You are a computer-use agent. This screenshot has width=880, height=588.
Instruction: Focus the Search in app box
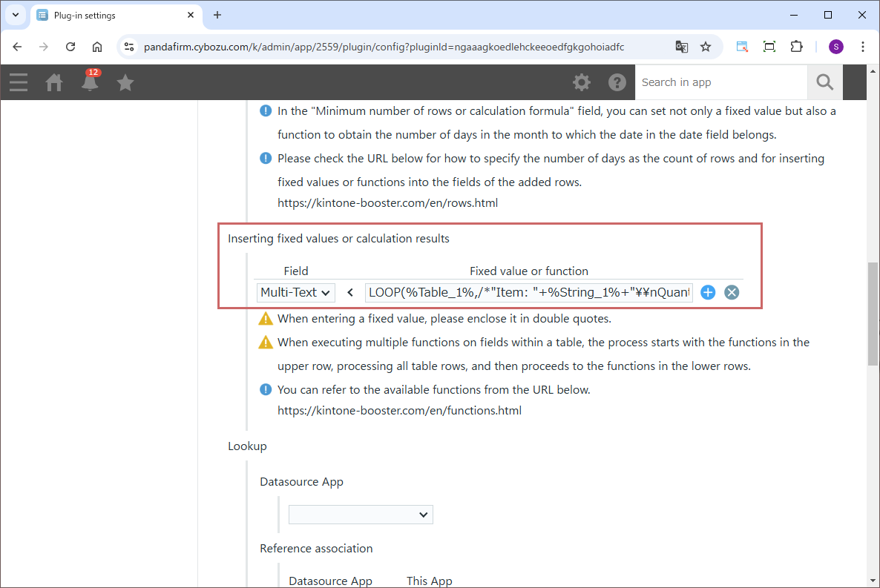[720, 82]
